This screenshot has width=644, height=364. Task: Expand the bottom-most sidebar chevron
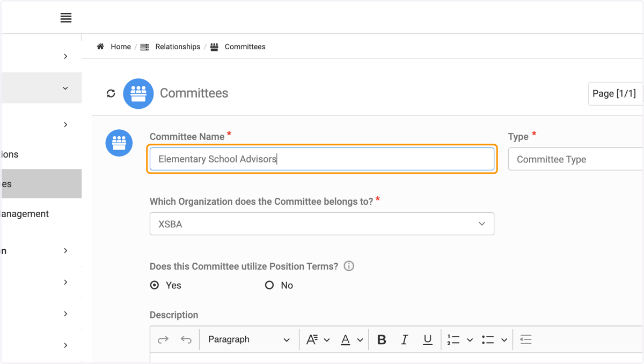[x=65, y=345]
